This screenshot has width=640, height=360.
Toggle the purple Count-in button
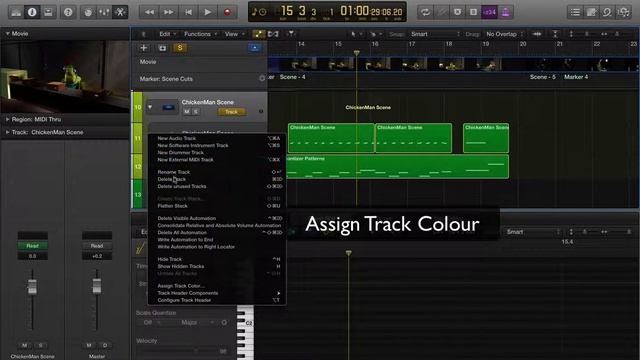(489, 12)
